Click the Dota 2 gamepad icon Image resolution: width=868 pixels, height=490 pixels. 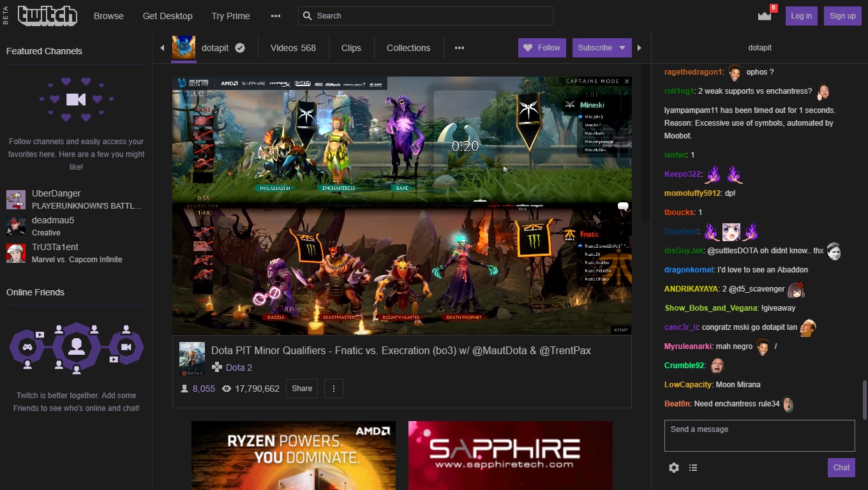click(217, 367)
